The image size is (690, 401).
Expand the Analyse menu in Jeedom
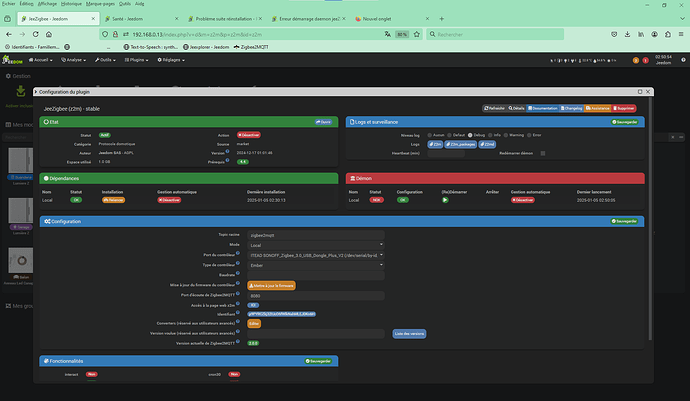73,60
